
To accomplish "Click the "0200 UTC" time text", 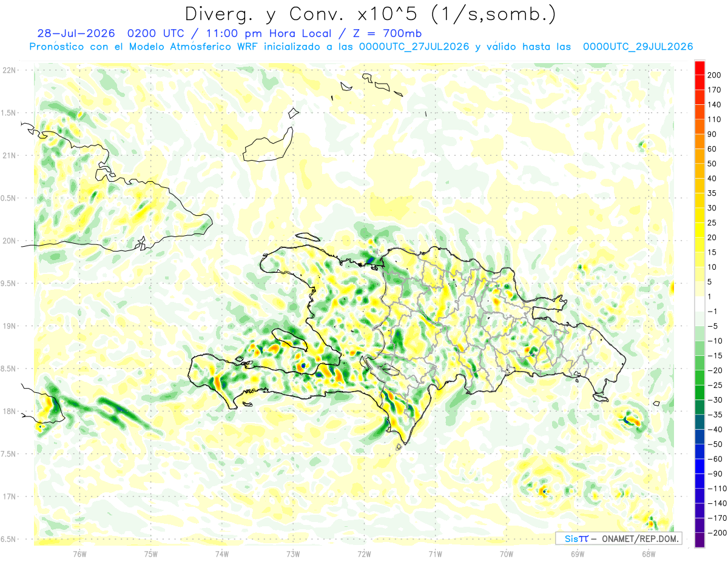I will click(157, 33).
